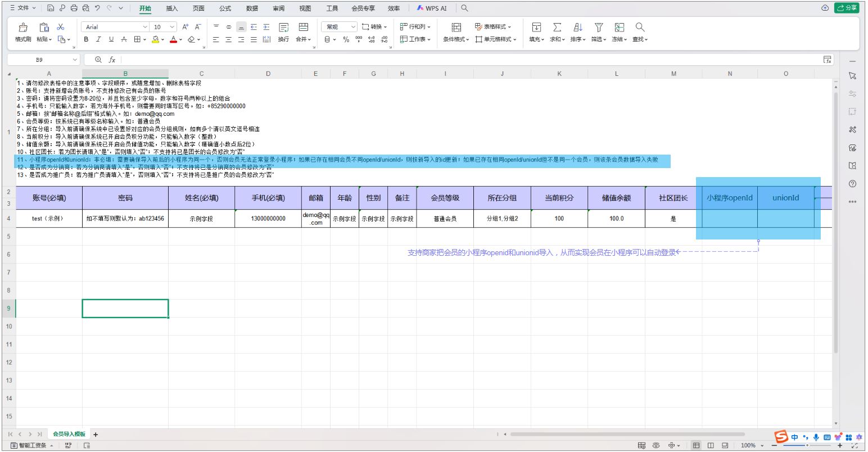868x452 pixels.
Task: Open the 数据 (Data) ribbon tab
Action: tap(252, 8)
